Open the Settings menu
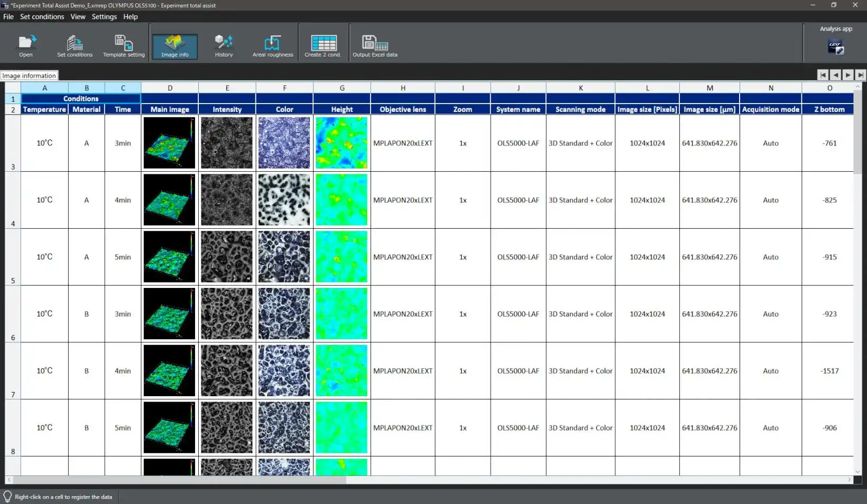 pyautogui.click(x=104, y=17)
